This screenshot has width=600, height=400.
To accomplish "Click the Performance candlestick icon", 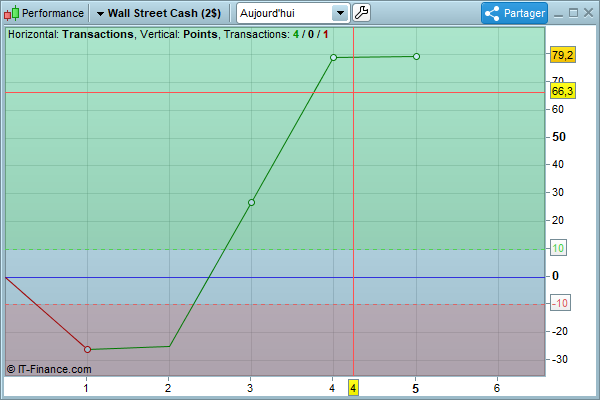I will tap(11, 13).
